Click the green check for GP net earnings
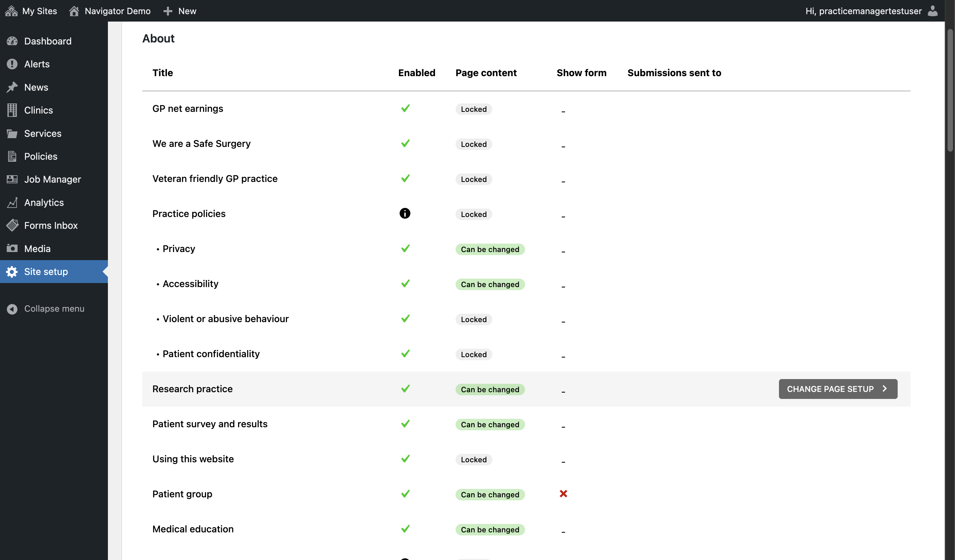 click(405, 108)
